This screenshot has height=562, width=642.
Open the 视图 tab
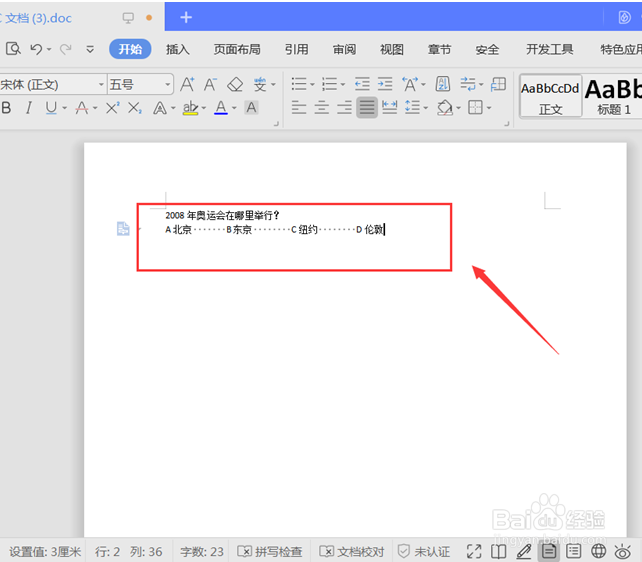pos(392,50)
